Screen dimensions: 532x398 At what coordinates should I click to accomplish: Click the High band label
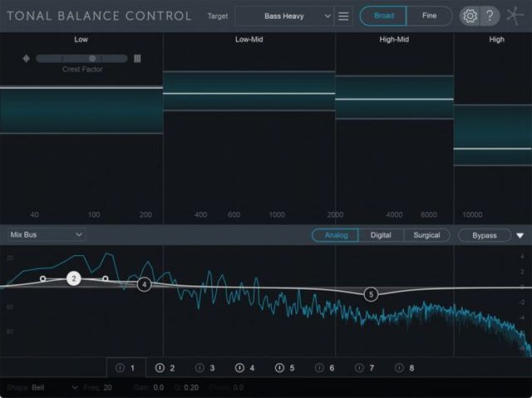pos(497,39)
